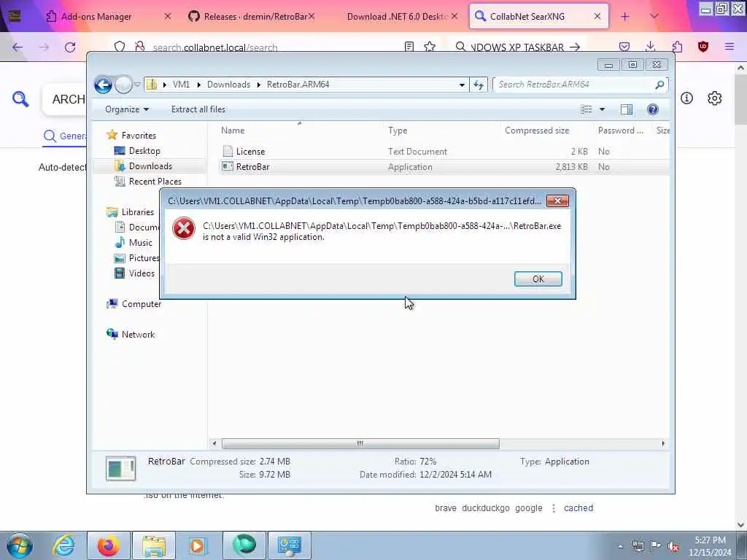The height and width of the screenshot is (560, 747).
Task: Go back in Firefox
Action: click(18, 47)
